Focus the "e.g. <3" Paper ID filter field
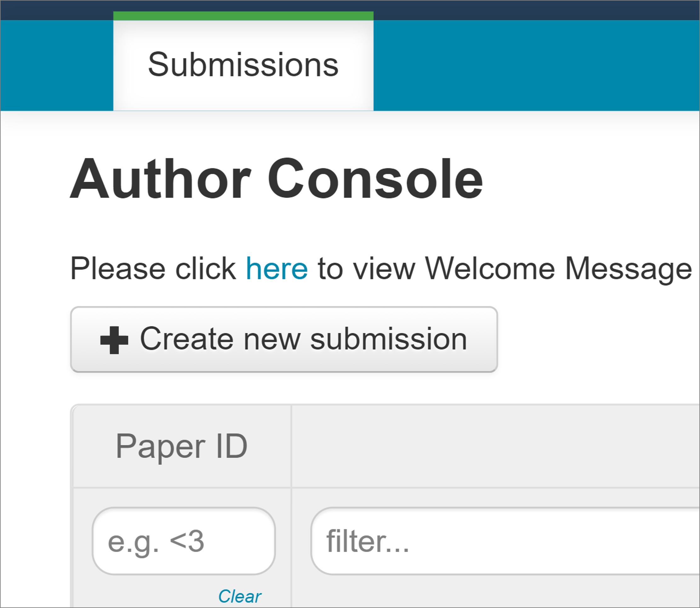Image resolution: width=700 pixels, height=608 pixels. [x=184, y=541]
